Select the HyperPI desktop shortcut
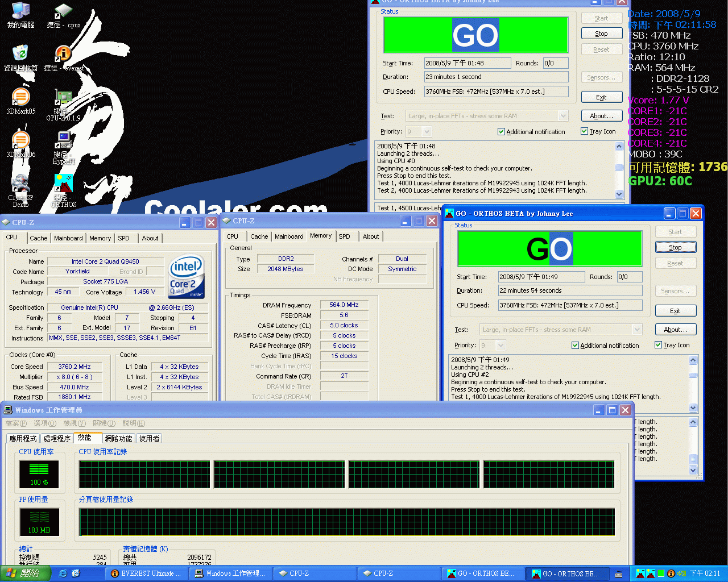The height and width of the screenshot is (582, 728). tap(64, 148)
